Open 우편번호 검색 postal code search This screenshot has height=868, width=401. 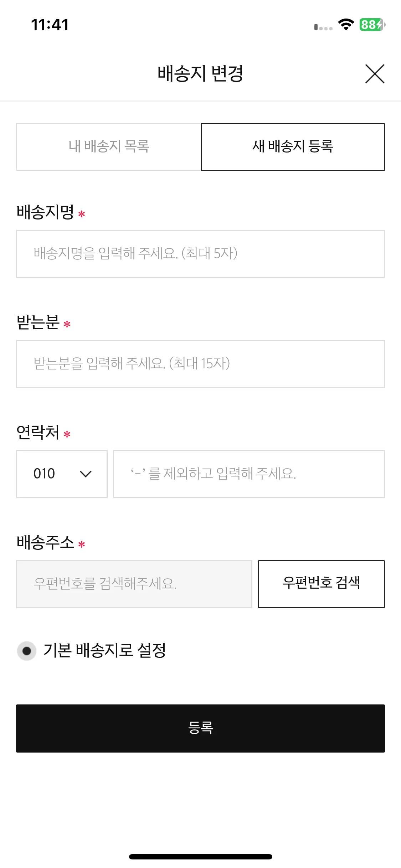click(x=321, y=584)
